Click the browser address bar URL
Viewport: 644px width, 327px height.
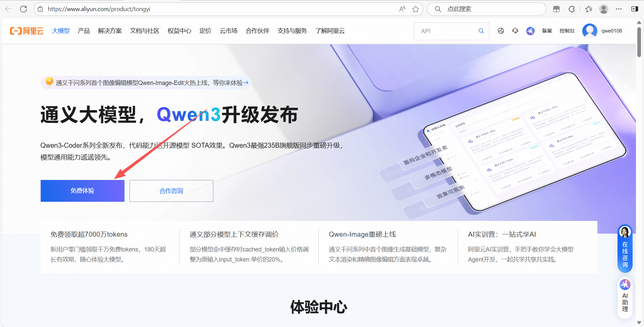tap(99, 9)
